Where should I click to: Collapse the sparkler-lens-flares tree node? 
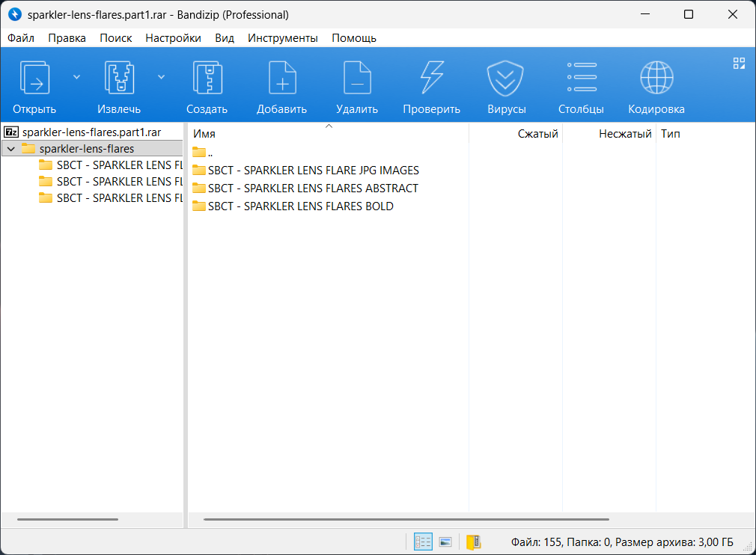point(10,149)
